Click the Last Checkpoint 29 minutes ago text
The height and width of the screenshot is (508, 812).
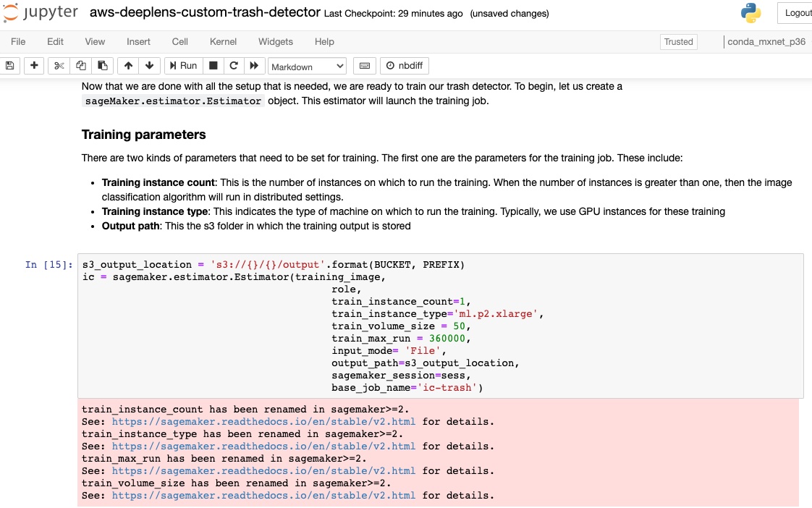coord(393,14)
